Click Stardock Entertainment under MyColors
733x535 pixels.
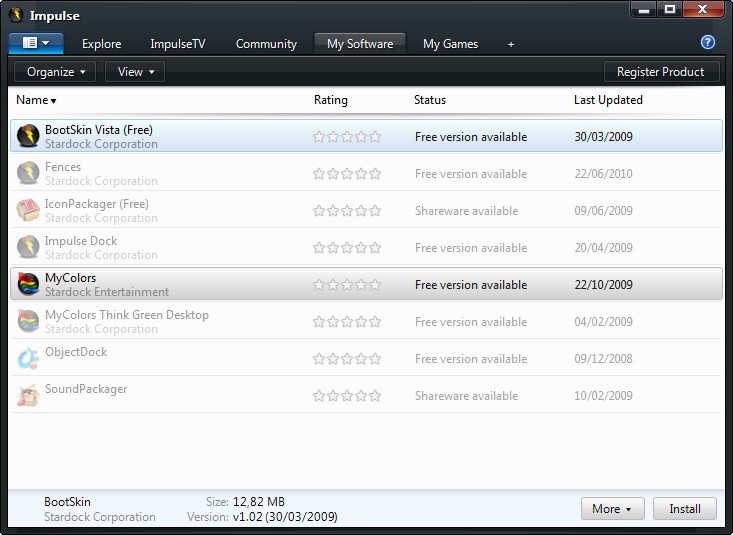[107, 292]
